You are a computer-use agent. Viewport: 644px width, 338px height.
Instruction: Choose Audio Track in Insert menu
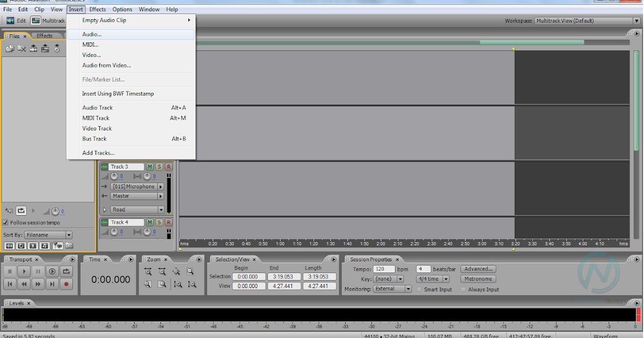coord(131,107)
